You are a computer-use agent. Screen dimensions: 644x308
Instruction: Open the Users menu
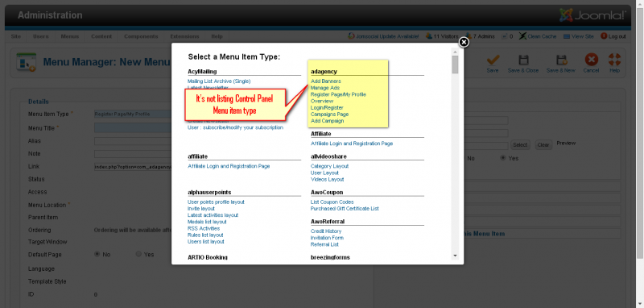click(x=41, y=36)
